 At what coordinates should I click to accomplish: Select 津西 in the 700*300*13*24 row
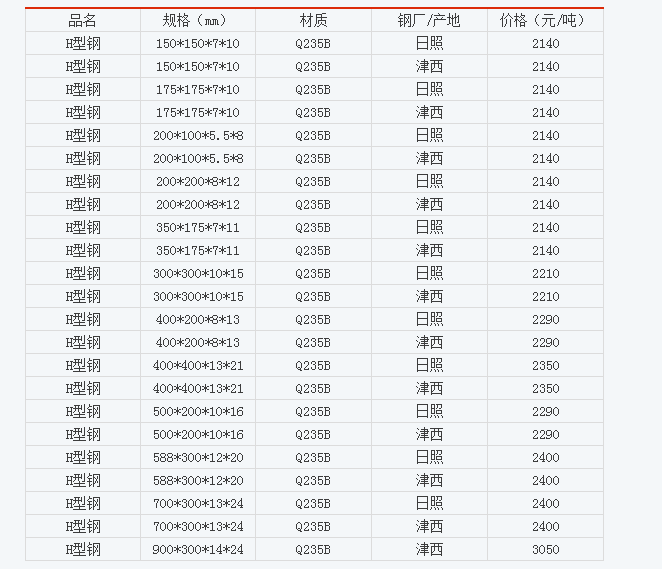[x=429, y=526]
